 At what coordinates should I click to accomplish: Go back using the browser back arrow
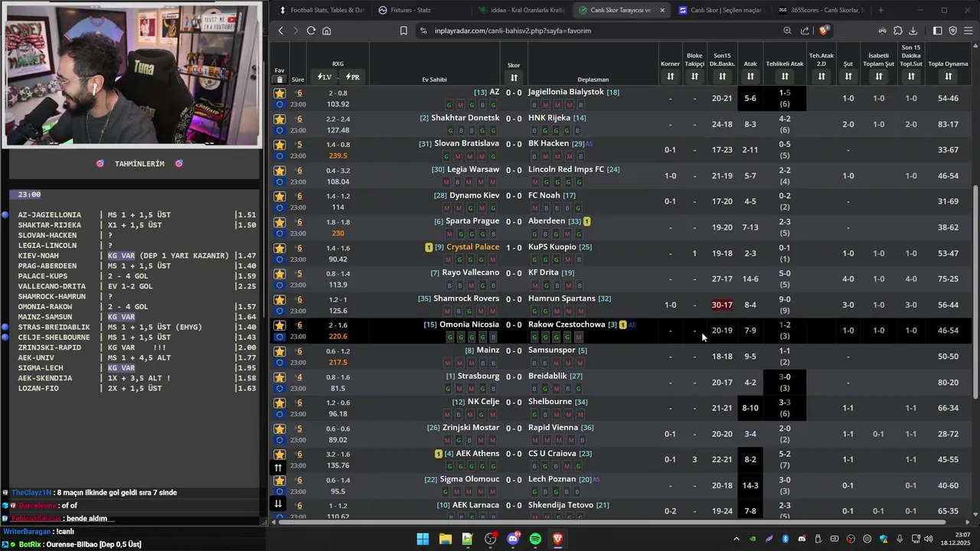pyautogui.click(x=281, y=31)
